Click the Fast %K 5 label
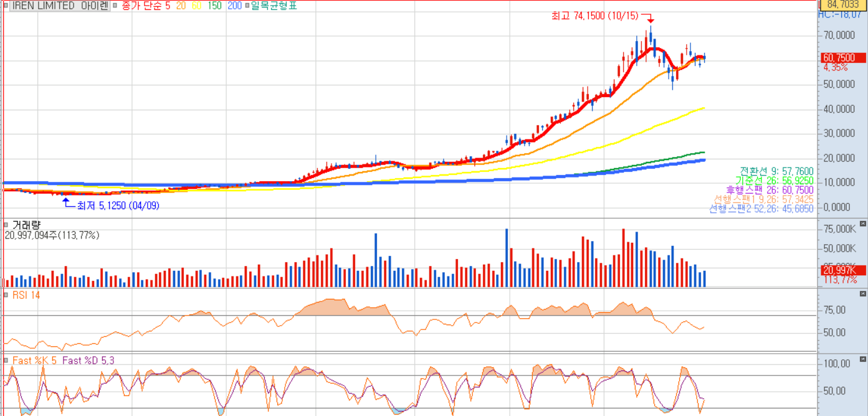This screenshot has width=868, height=416. 35,360
